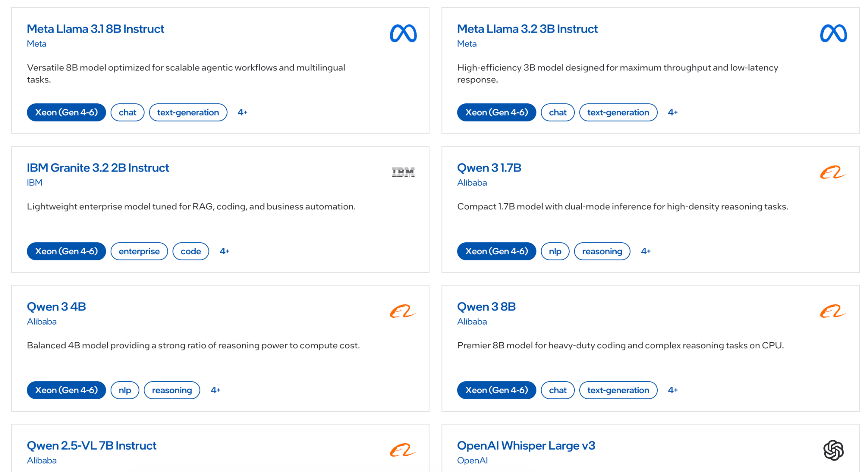The height and width of the screenshot is (472, 868).
Task: Click description 'Balanced 4B model providing a strong ratio'
Action: tap(193, 346)
